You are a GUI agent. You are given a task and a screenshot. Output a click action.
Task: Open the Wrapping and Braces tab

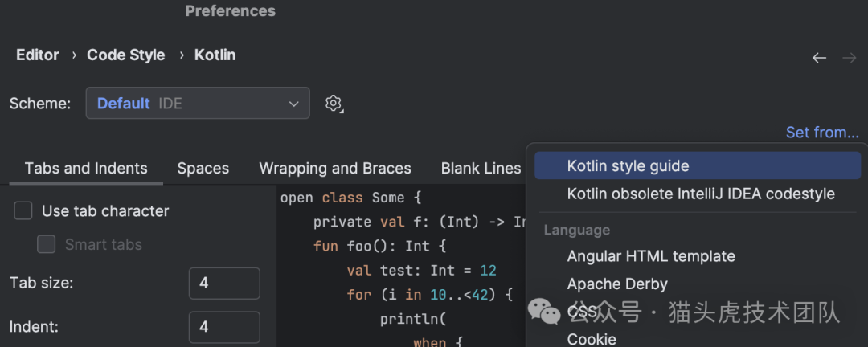coord(335,168)
